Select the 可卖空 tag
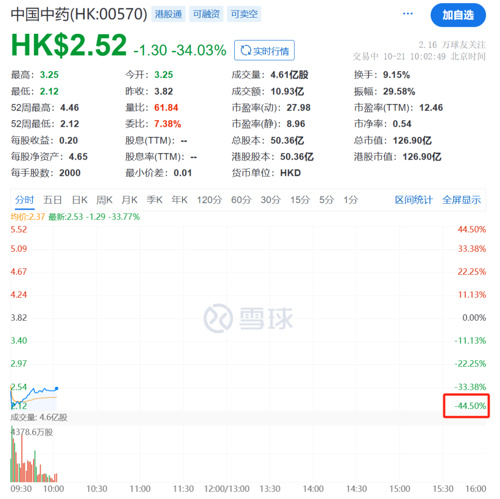This screenshot has width=500, height=499. 244,14
